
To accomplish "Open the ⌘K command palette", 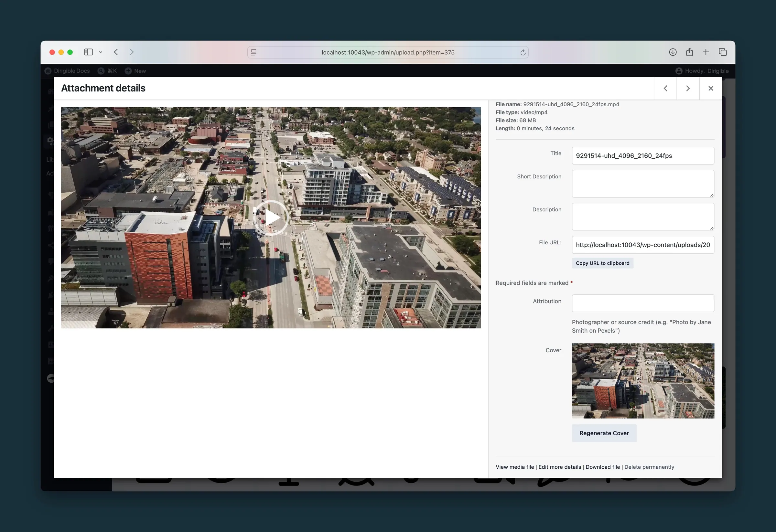I will [x=107, y=71].
